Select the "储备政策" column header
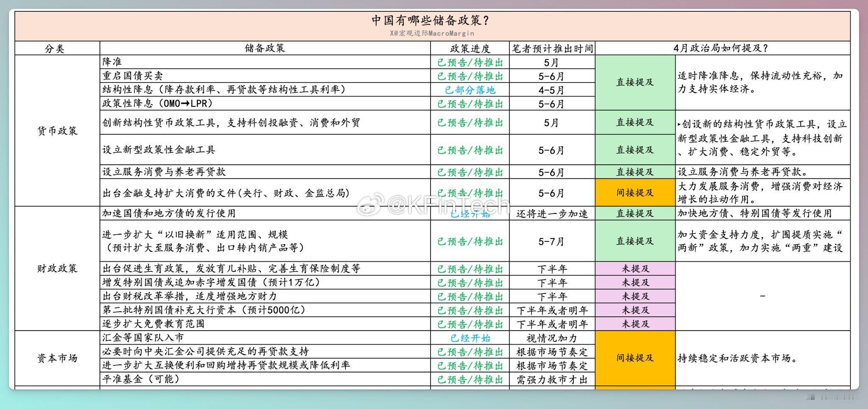The image size is (868, 409). [x=265, y=48]
